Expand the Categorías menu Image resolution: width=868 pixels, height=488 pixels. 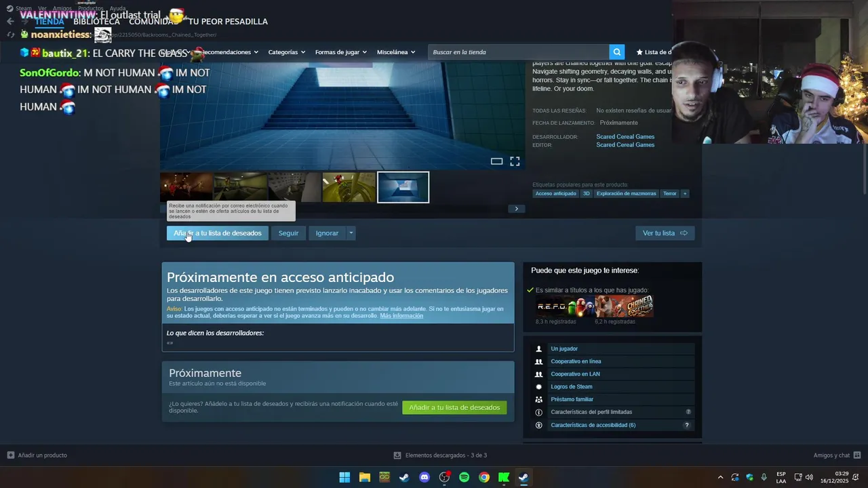(x=286, y=52)
